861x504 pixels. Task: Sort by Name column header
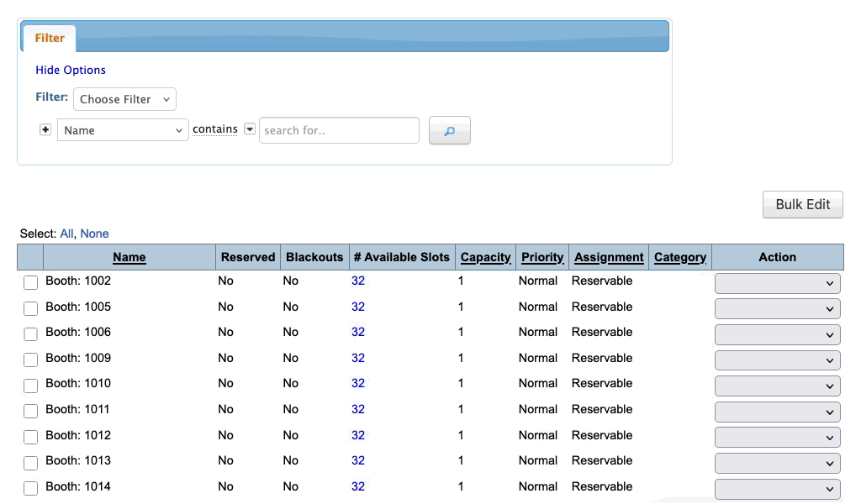[129, 257]
